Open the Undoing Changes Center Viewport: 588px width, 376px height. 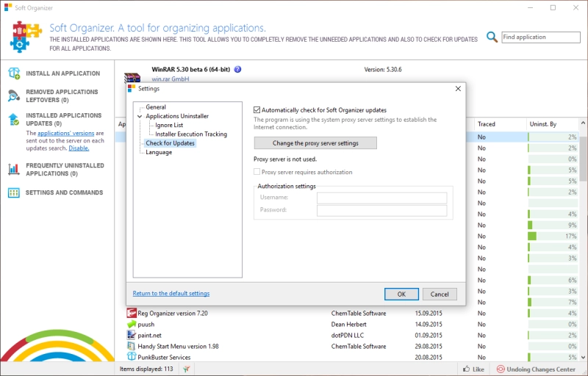(541, 369)
